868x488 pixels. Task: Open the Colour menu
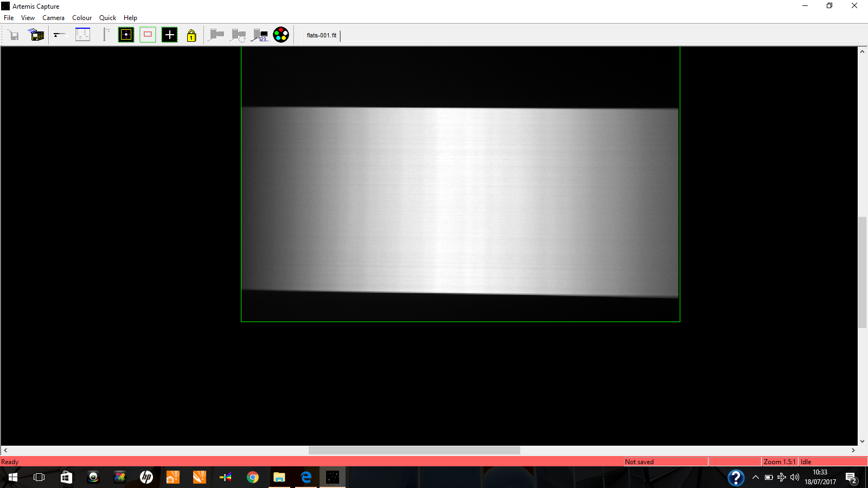tap(82, 18)
